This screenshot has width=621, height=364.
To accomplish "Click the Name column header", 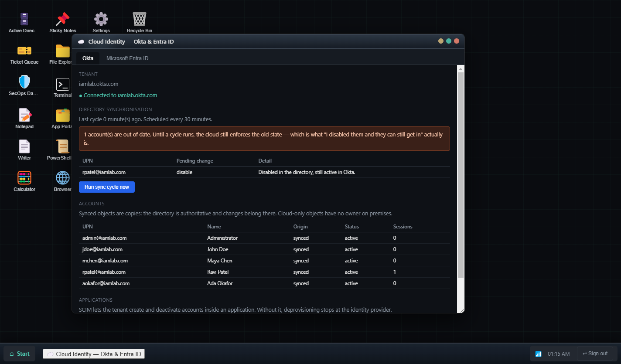I will (214, 227).
